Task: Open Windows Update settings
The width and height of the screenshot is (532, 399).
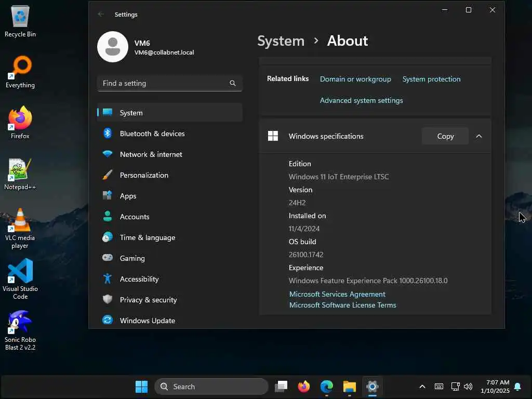Action: tap(170, 321)
